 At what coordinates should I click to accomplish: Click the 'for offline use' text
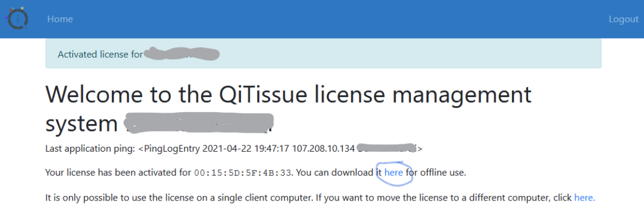point(436,173)
